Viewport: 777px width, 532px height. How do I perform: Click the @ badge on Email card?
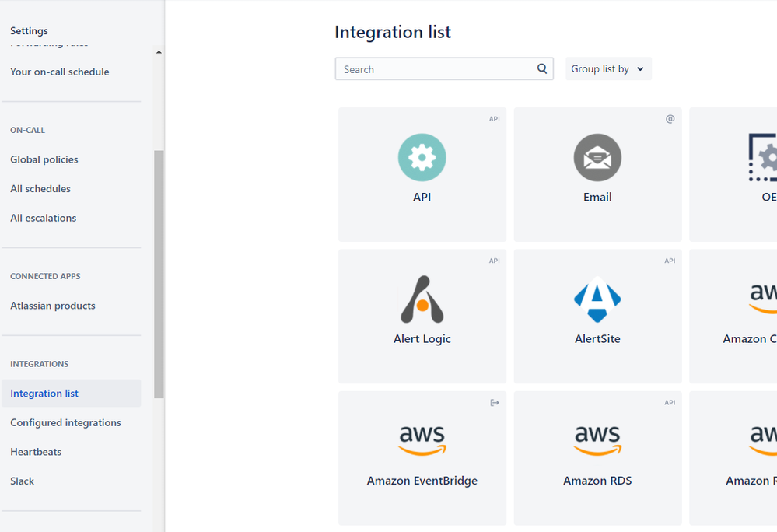pos(670,119)
